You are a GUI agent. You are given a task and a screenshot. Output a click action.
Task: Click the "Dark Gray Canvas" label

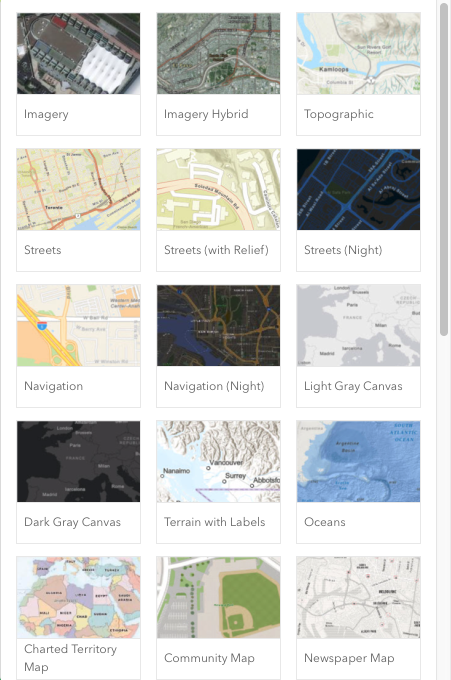tap(72, 522)
